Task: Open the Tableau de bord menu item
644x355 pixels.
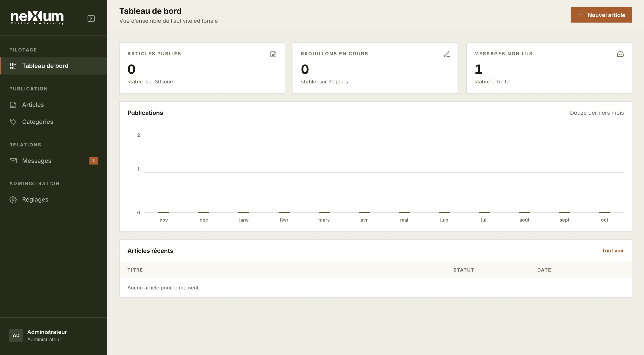Action: [x=54, y=66]
